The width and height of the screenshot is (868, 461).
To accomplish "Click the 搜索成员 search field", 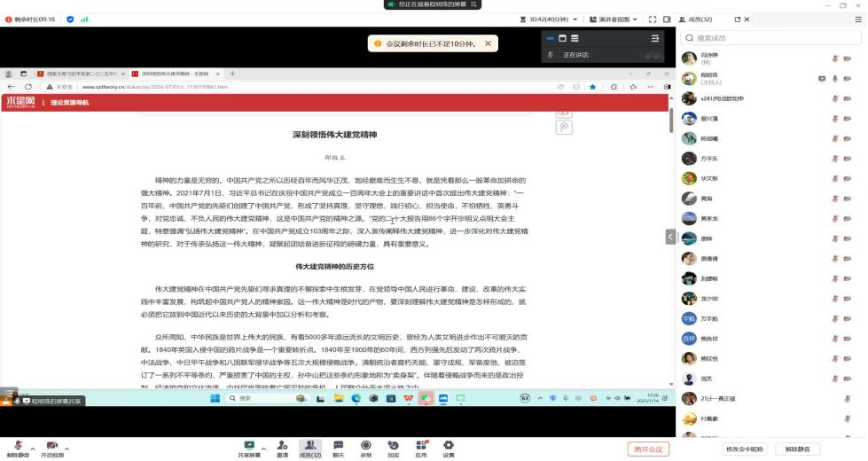I will [x=771, y=38].
